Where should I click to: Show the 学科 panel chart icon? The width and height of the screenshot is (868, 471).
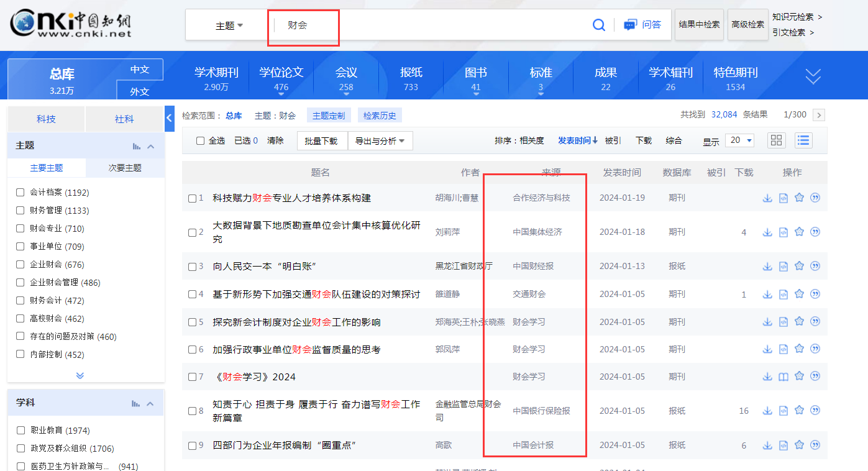(x=136, y=403)
